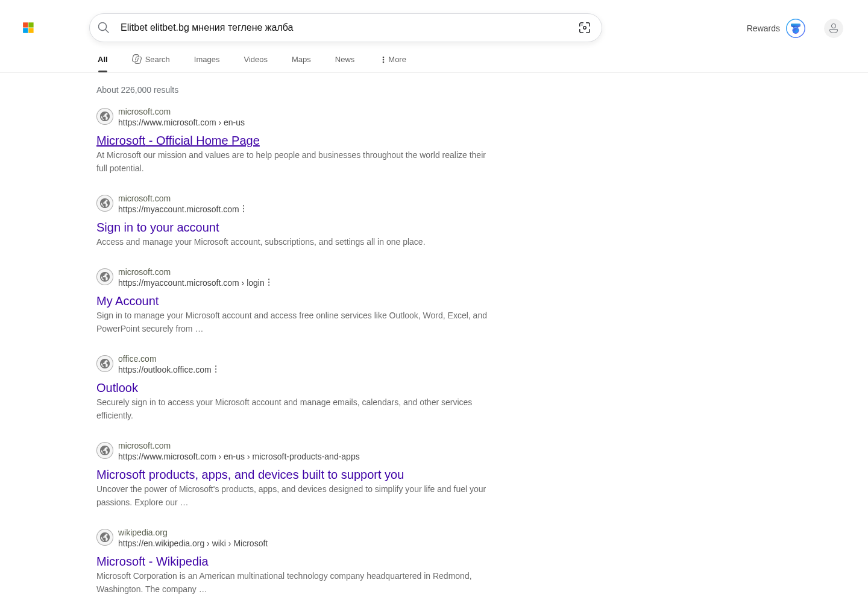Click the 'Sign in to manage your Microsoft account' snippet
The width and height of the screenshot is (868, 603).
(x=292, y=322)
